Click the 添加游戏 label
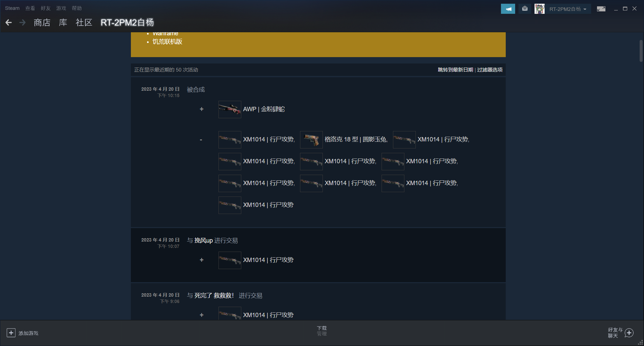This screenshot has height=346, width=644. tap(29, 333)
